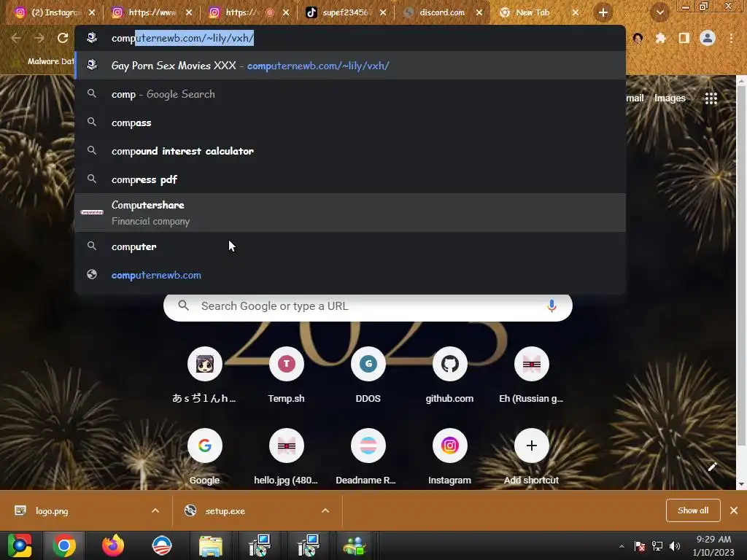Choose the compress pdf suggestion
Viewport: 747px width, 560px height.
[350, 179]
